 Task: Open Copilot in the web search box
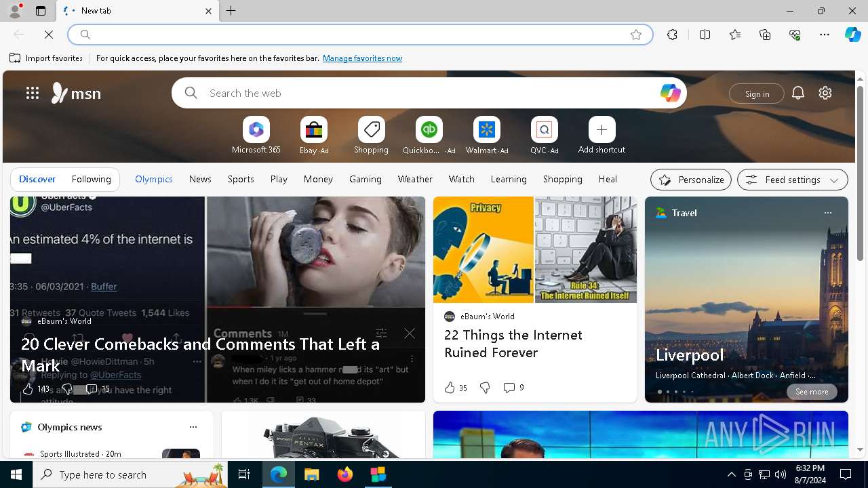tap(670, 93)
